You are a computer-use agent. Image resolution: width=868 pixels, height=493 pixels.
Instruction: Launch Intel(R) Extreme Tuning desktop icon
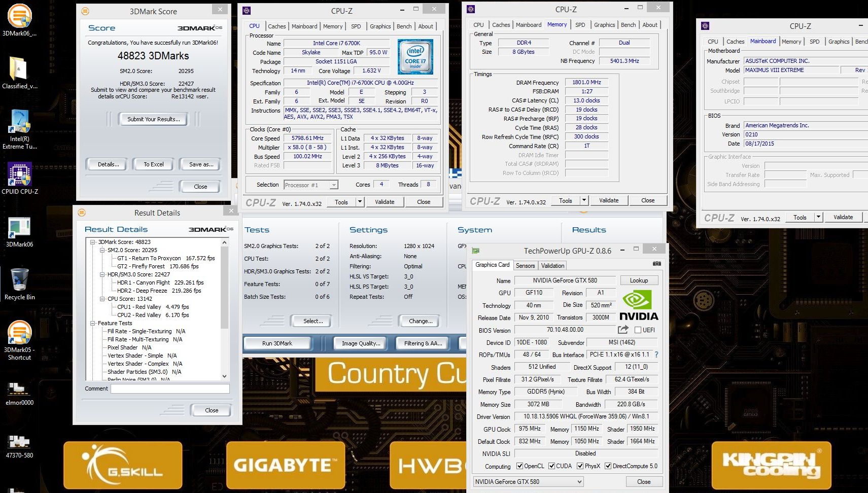(19, 129)
